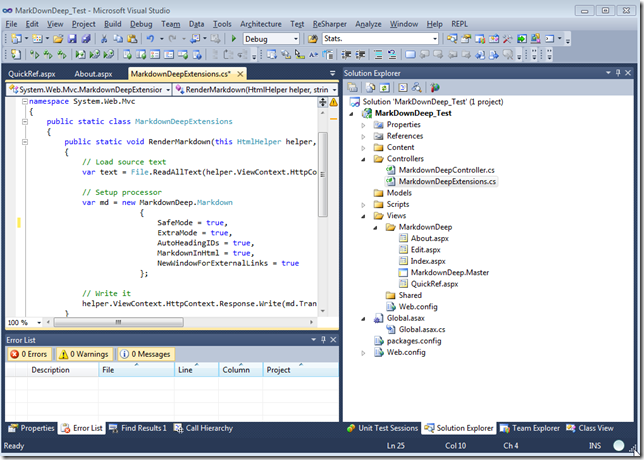The width and height of the screenshot is (644, 460).
Task: Toggle the 0 Warnings filter button
Action: [85, 354]
